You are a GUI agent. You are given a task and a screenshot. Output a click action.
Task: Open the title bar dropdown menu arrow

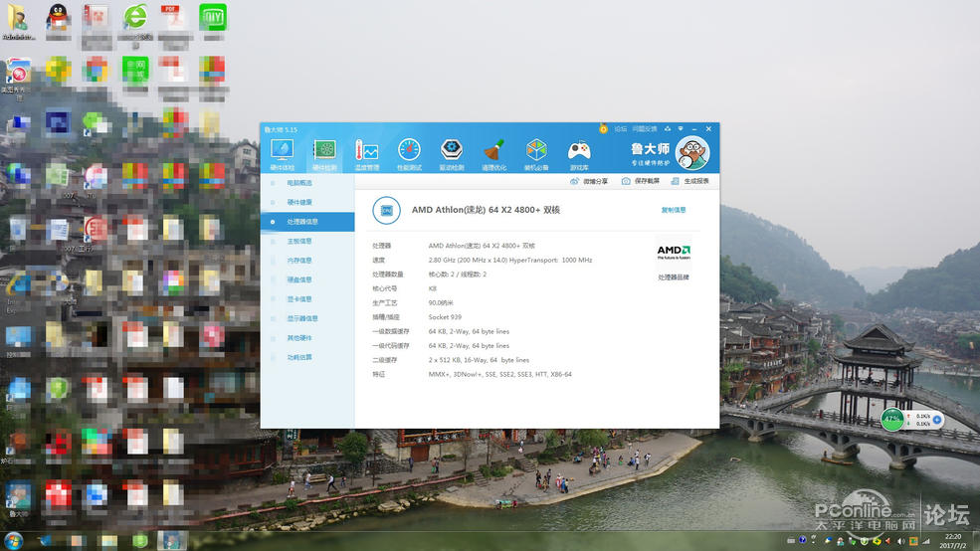tap(681, 128)
